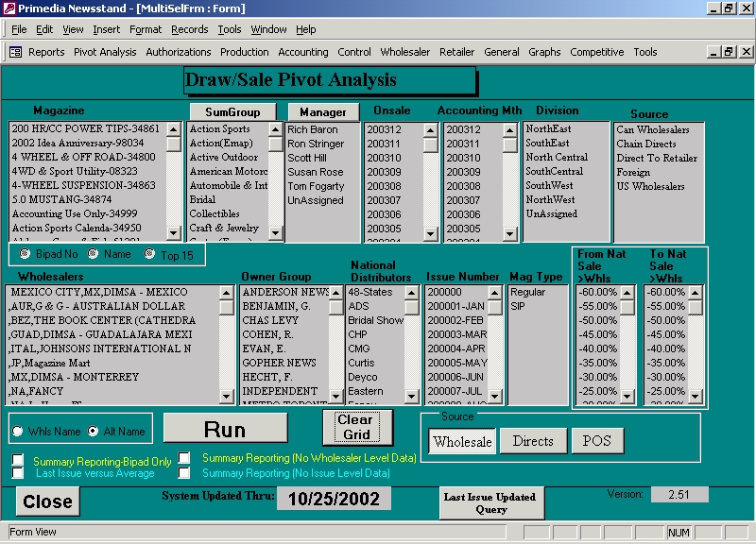Image resolution: width=756 pixels, height=544 pixels.
Task: Choose the Whls Name radio button
Action: tap(18, 432)
